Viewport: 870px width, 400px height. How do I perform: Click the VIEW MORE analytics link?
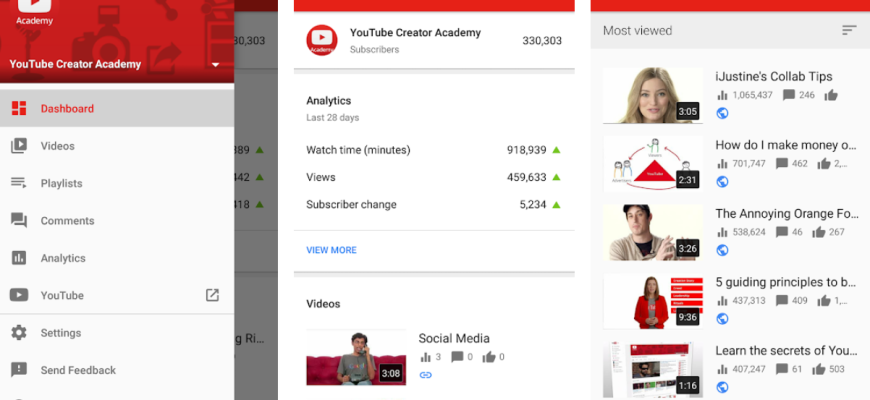331,250
